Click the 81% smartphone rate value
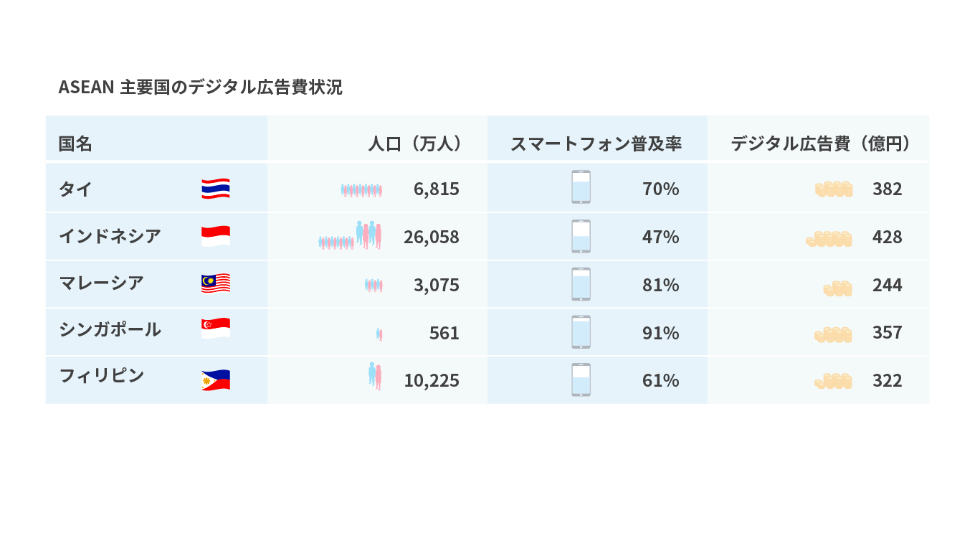Image resolution: width=980 pixels, height=551 pixels. coord(660,285)
